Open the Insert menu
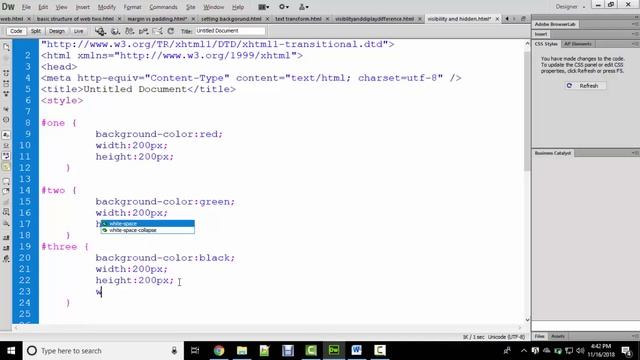640x360 pixels. [82, 7]
